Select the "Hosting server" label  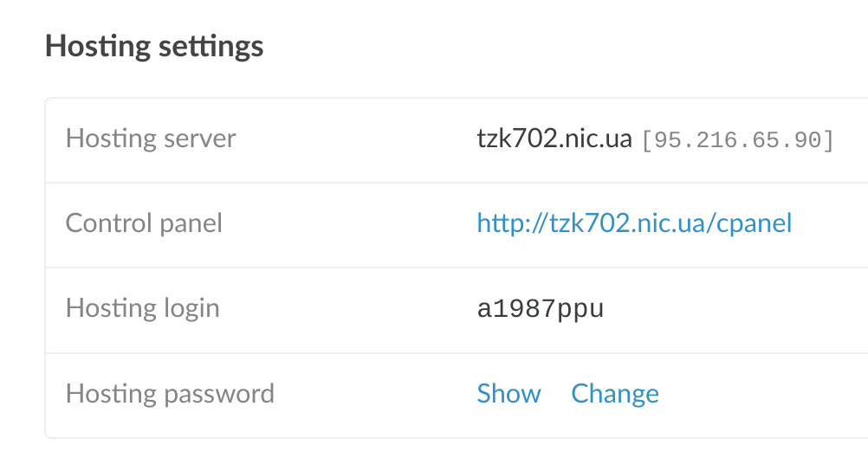tap(151, 139)
